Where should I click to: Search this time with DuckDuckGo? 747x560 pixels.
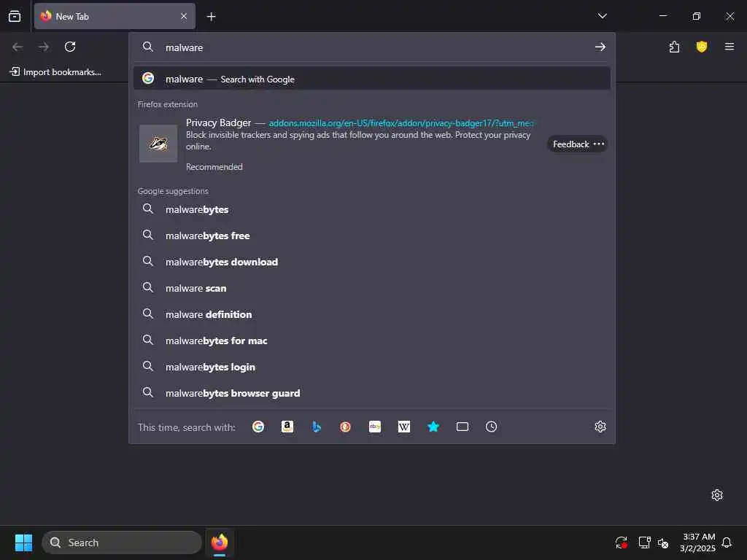(345, 427)
